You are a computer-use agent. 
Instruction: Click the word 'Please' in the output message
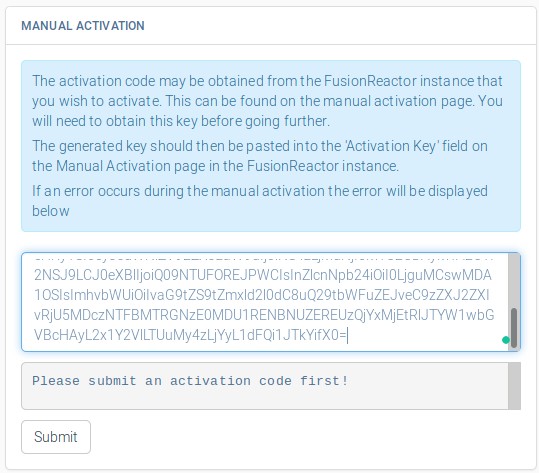[x=56, y=381]
